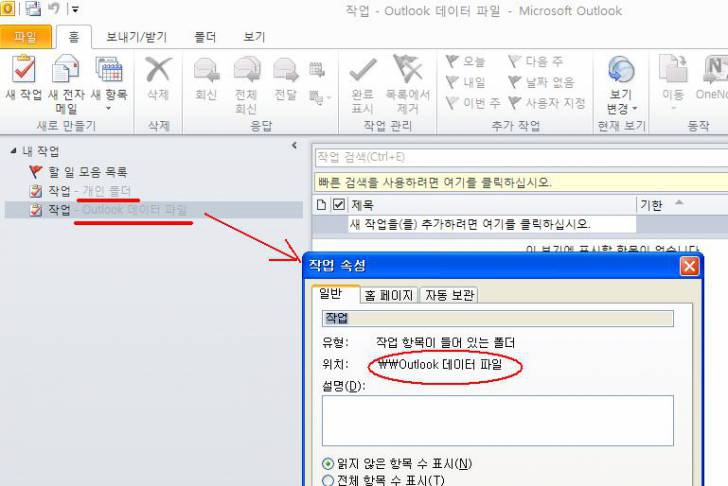Screen dimensions: 728x486
Task: Forward the item with 전달
Action: 286,78
